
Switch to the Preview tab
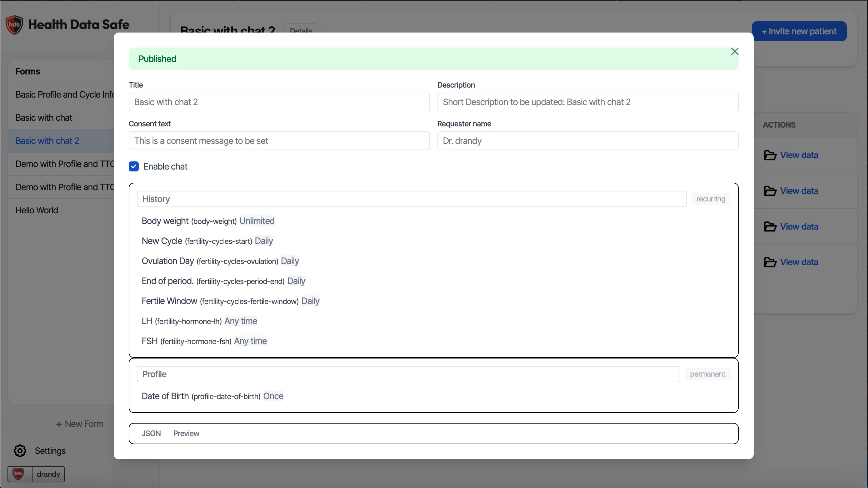pyautogui.click(x=186, y=433)
